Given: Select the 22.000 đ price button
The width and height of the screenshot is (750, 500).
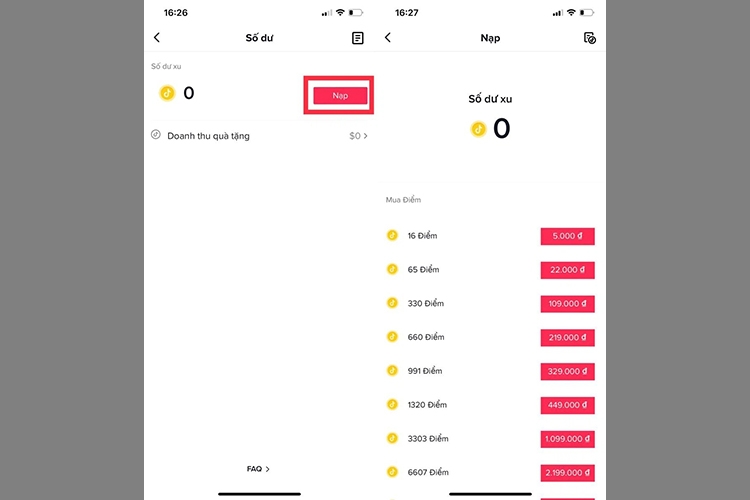Looking at the screenshot, I should [567, 270].
